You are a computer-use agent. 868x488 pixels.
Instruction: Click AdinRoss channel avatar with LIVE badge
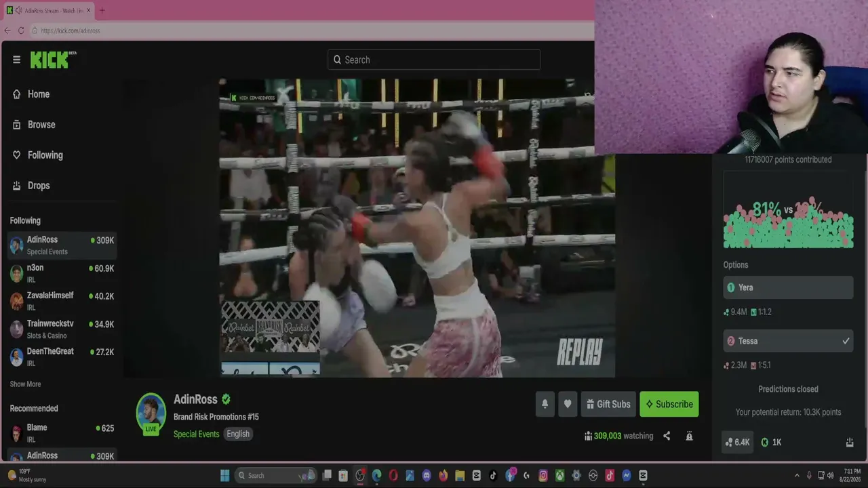click(151, 413)
